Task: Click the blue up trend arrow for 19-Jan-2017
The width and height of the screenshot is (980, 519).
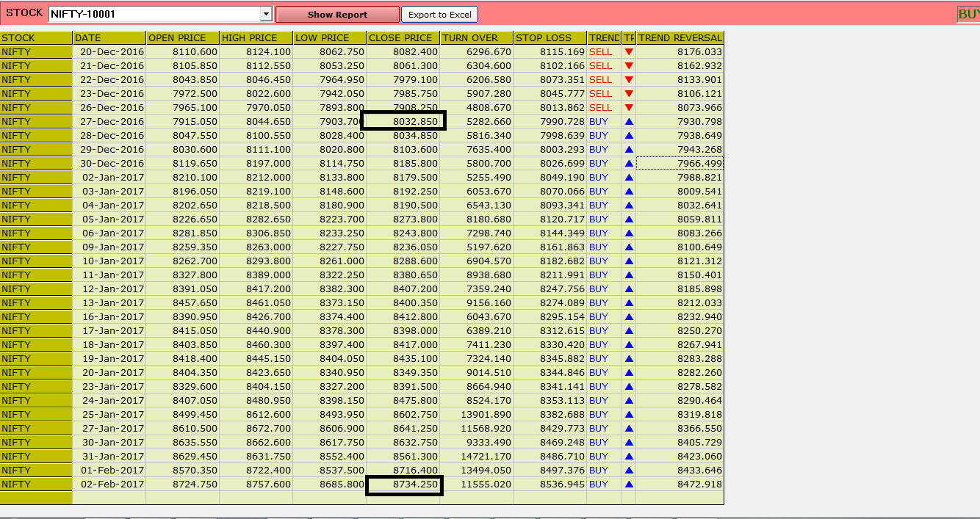Action: coord(629,359)
